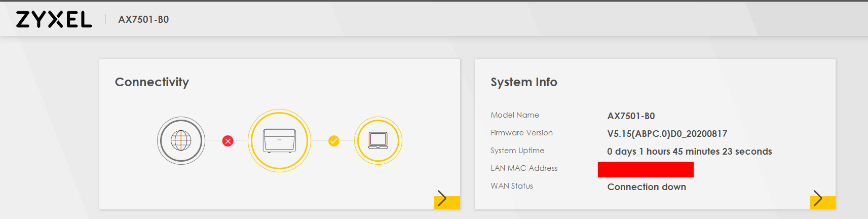Click the laptop client device icon
868x219 pixels.
378,140
